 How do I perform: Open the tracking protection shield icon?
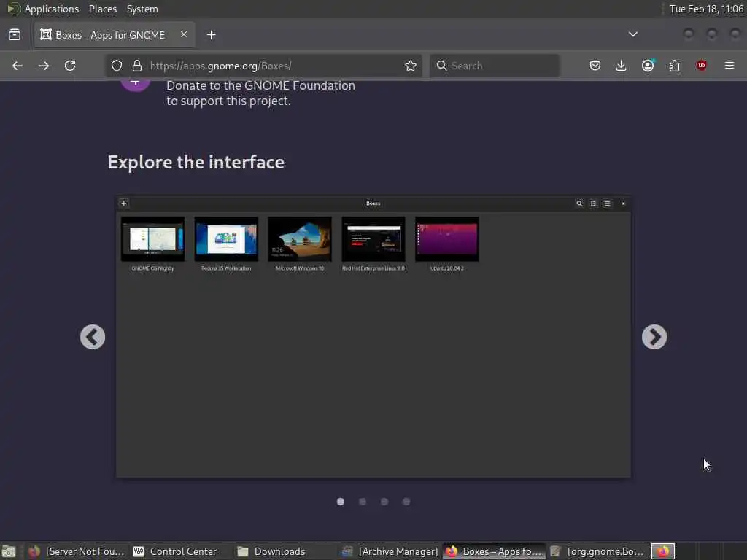pos(117,66)
